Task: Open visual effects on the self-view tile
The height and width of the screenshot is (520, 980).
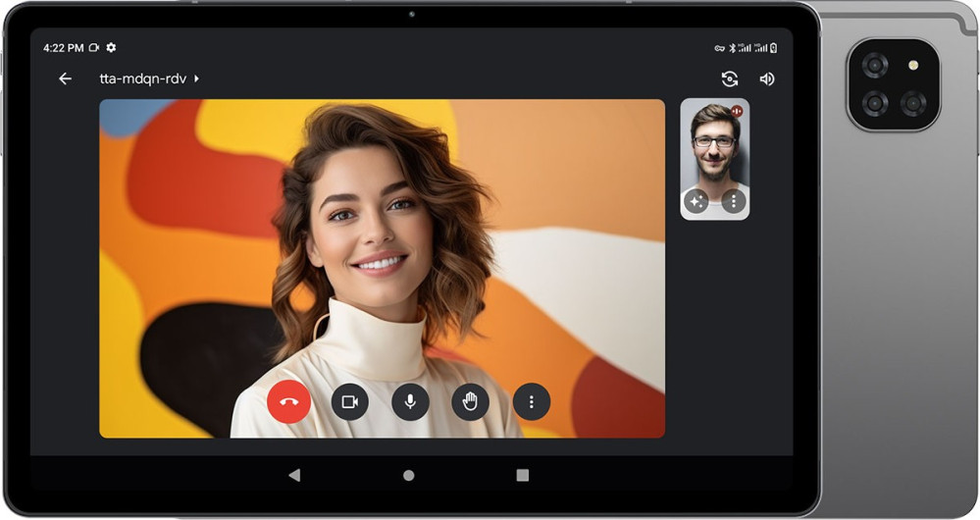Action: point(696,201)
